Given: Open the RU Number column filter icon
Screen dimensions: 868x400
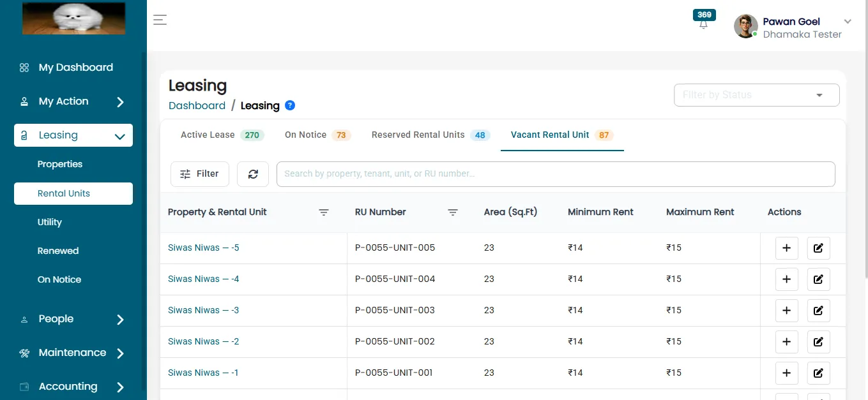Looking at the screenshot, I should click(x=453, y=212).
